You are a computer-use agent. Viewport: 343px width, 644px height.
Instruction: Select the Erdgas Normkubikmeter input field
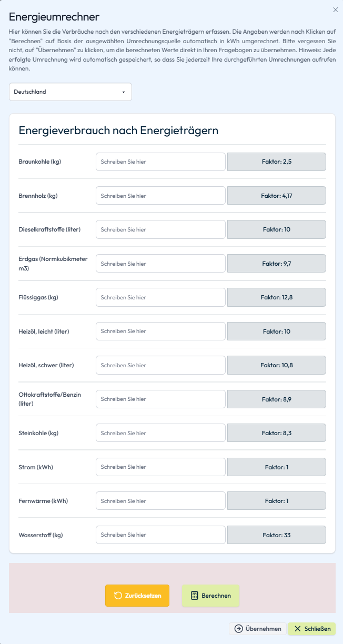click(x=160, y=264)
